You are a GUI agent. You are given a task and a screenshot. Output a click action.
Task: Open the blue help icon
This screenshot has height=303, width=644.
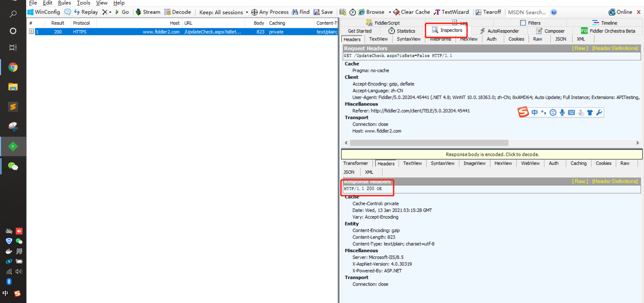554,12
